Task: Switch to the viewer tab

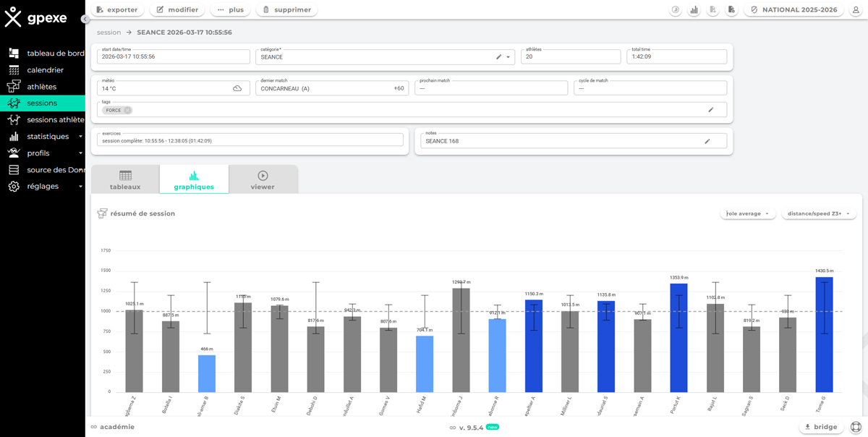Action: coord(263,179)
